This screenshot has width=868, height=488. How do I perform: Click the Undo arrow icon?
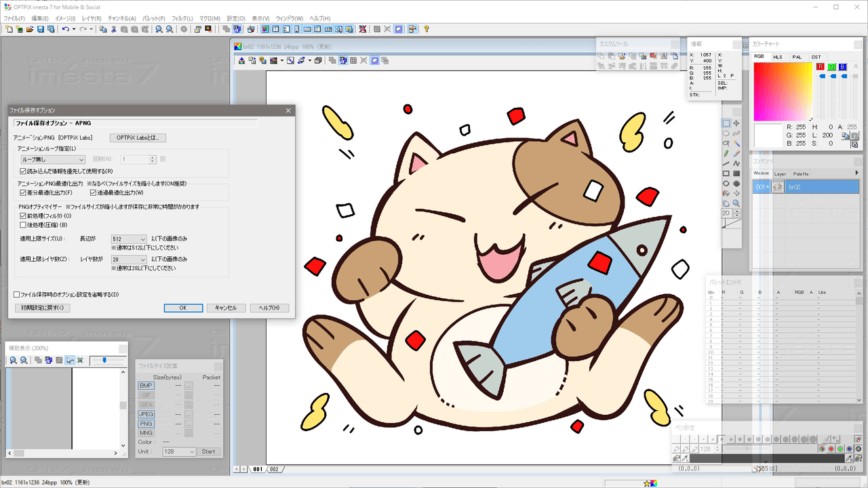tap(66, 29)
